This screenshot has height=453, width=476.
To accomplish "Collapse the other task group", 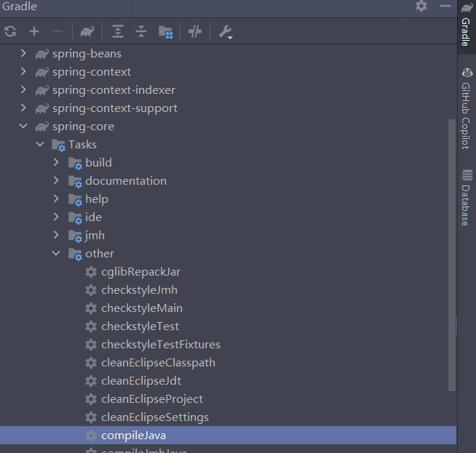I will pos(56,254).
